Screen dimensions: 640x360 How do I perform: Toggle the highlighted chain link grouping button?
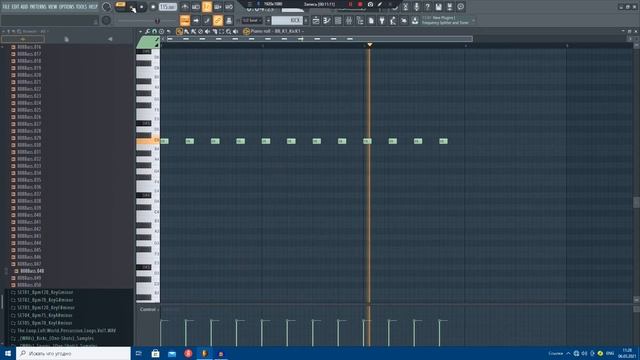coord(218,20)
